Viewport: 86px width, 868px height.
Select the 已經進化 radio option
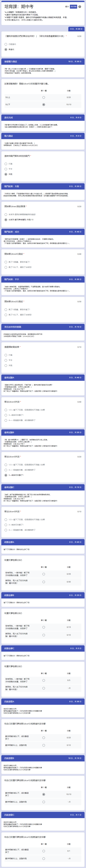6,44
